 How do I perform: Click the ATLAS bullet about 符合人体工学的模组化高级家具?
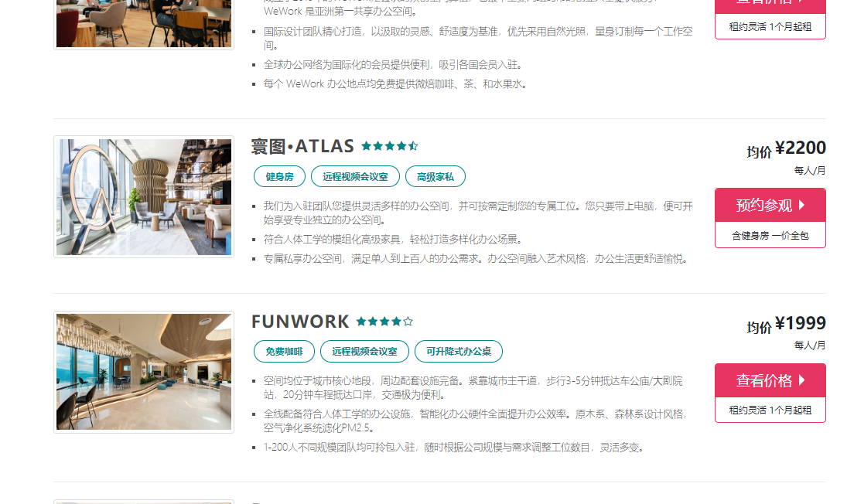click(x=393, y=239)
